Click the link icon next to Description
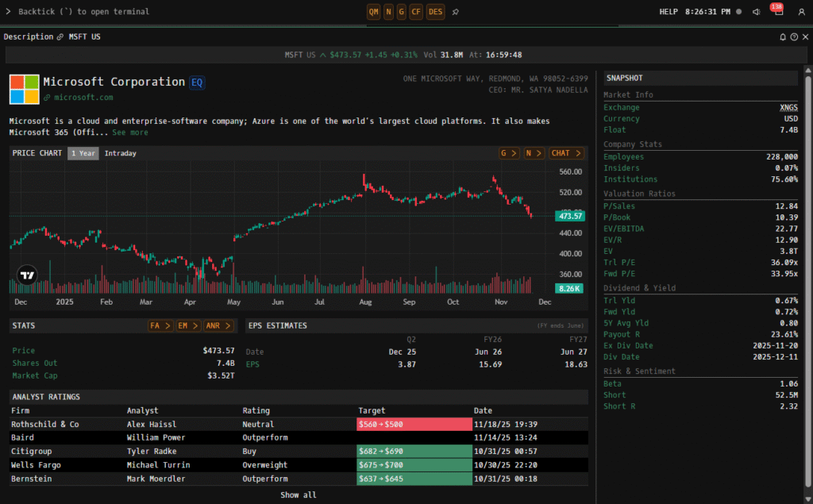The width and height of the screenshot is (813, 504). point(60,37)
